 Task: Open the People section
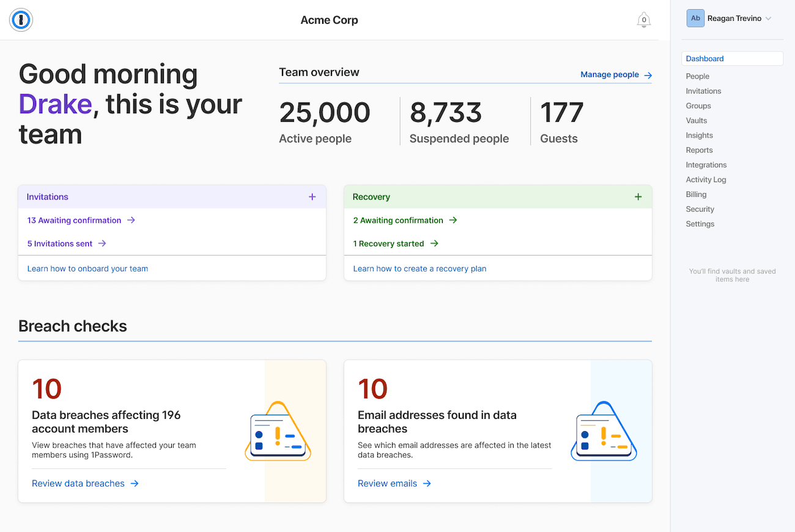pos(697,76)
